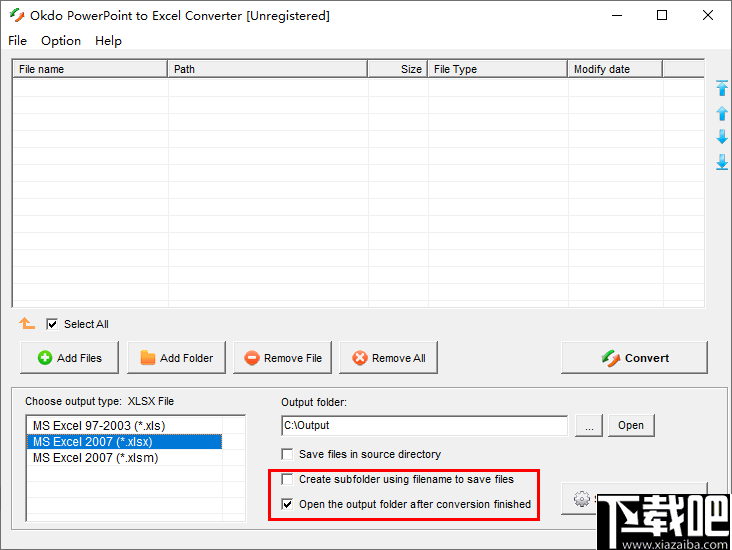Open the Option menu
This screenshot has height=550, width=732.
61,41
